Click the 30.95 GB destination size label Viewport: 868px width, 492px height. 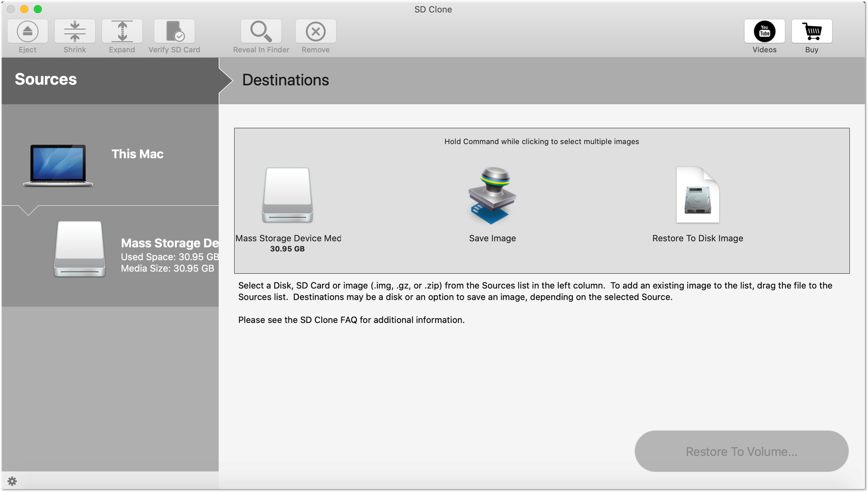click(288, 249)
